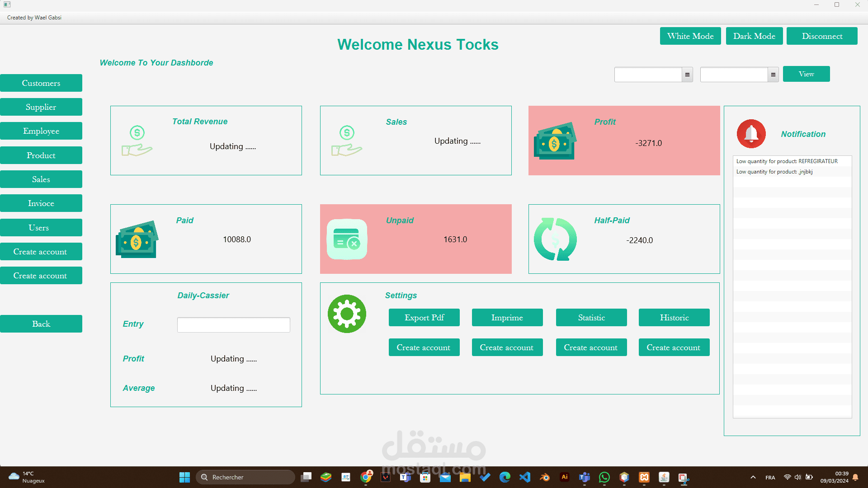Open the Customers section
The image size is (868, 488).
[x=41, y=83]
